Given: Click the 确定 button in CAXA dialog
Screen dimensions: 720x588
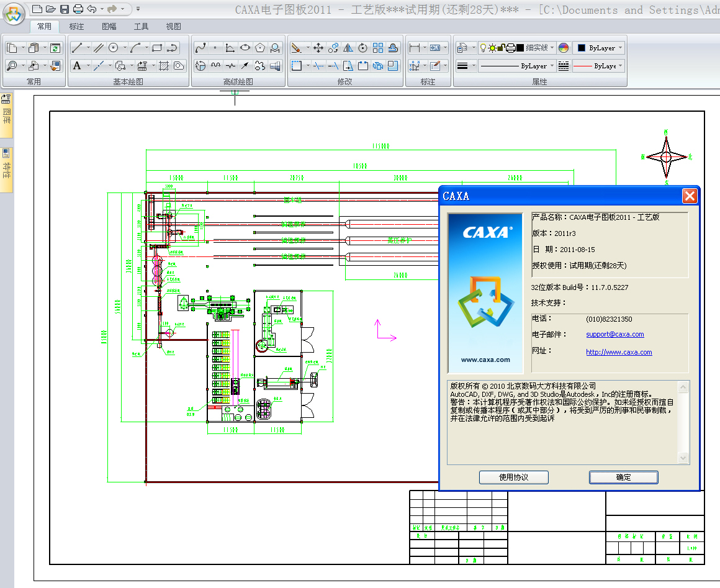Looking at the screenshot, I should coord(623,477).
